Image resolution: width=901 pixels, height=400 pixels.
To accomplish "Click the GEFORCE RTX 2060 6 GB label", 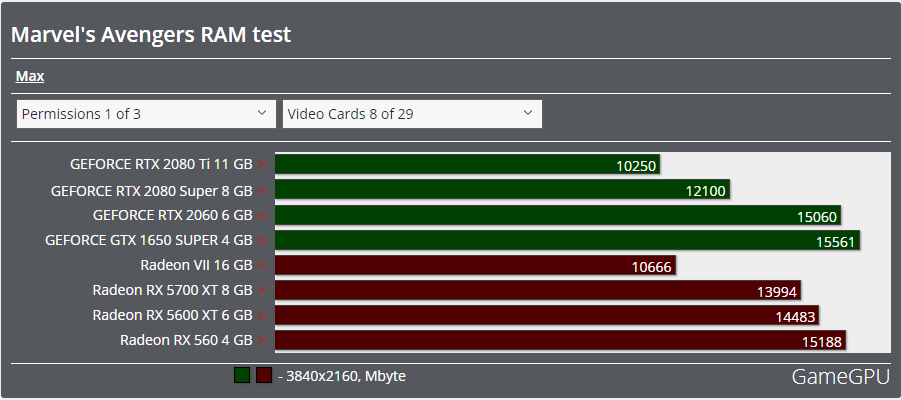I will 172,216.
